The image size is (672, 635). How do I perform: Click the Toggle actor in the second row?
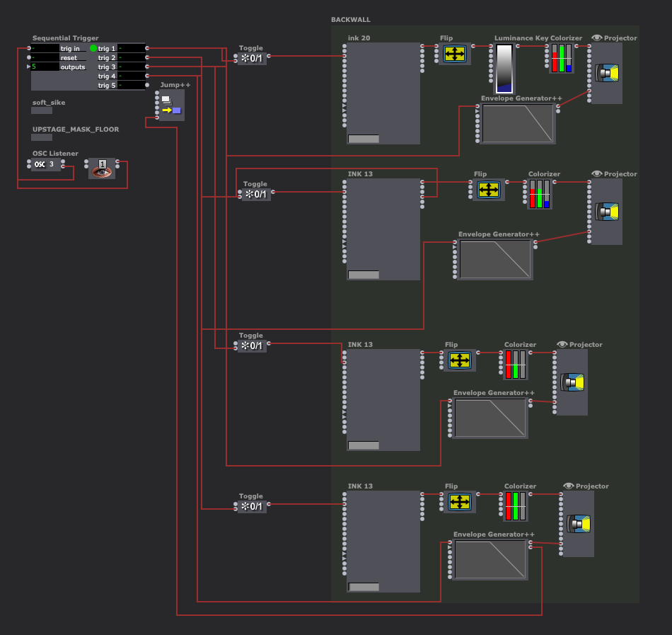(256, 194)
